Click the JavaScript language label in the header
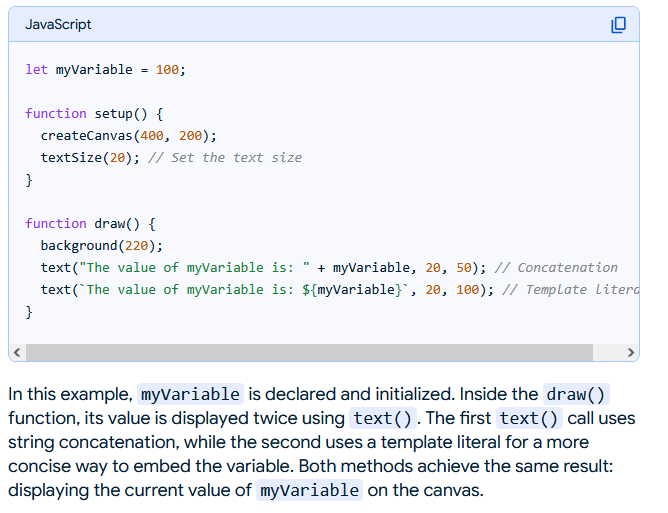The height and width of the screenshot is (513, 668). tap(58, 24)
